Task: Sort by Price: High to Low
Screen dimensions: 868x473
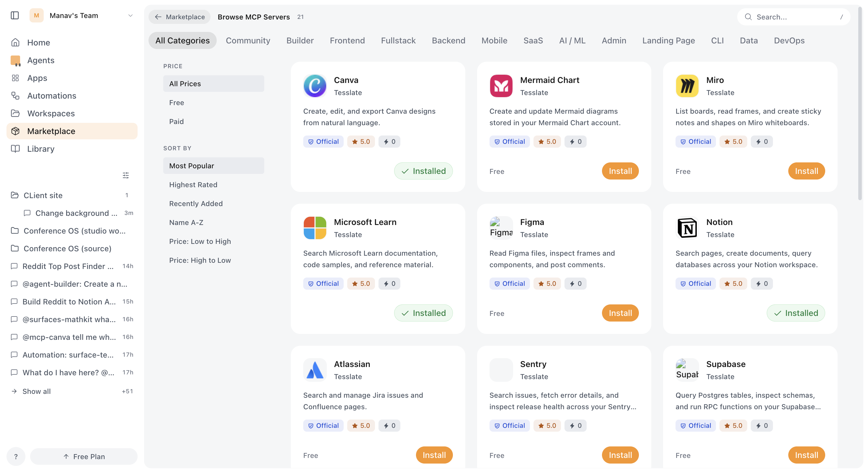Action: pos(214,260)
